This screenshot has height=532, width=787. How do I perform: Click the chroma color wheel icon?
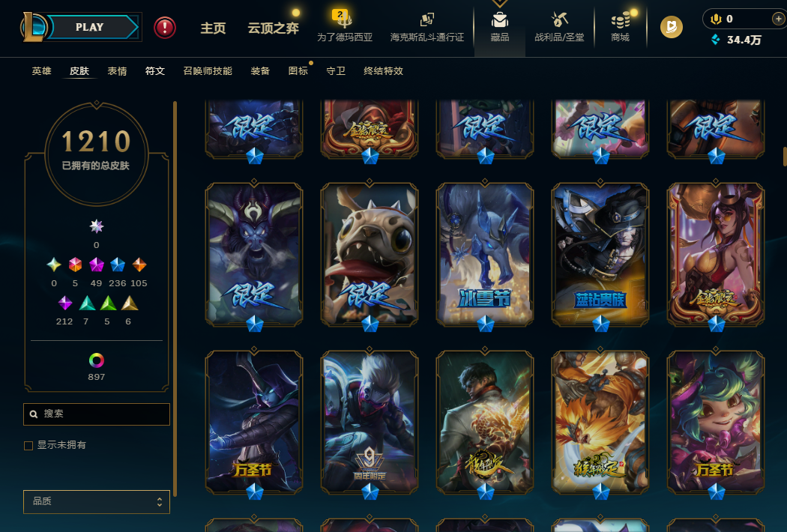pyautogui.click(x=97, y=360)
